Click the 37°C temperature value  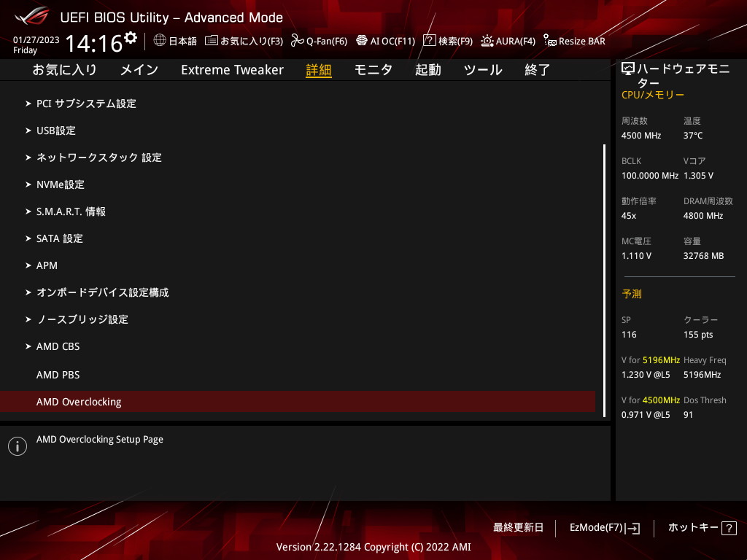tap(693, 136)
